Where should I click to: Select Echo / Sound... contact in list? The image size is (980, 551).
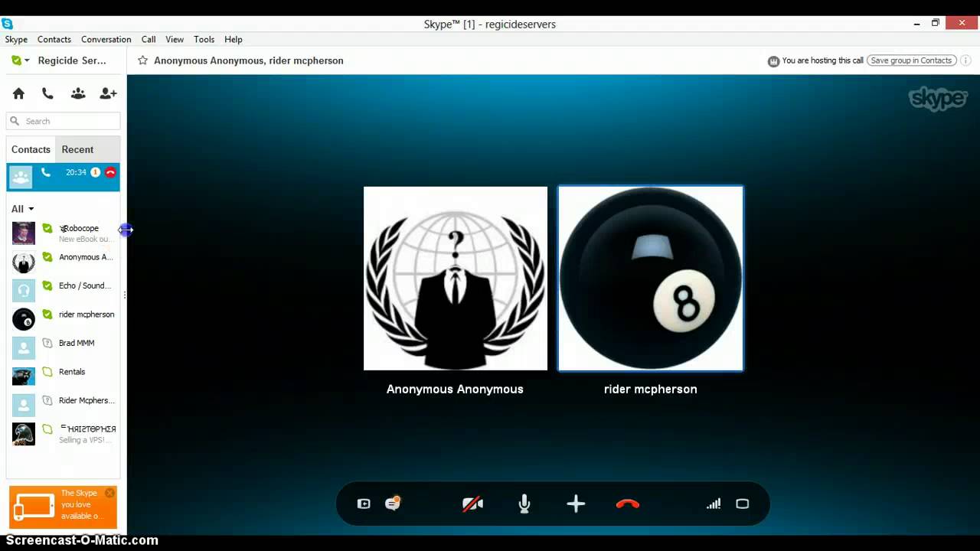click(64, 291)
